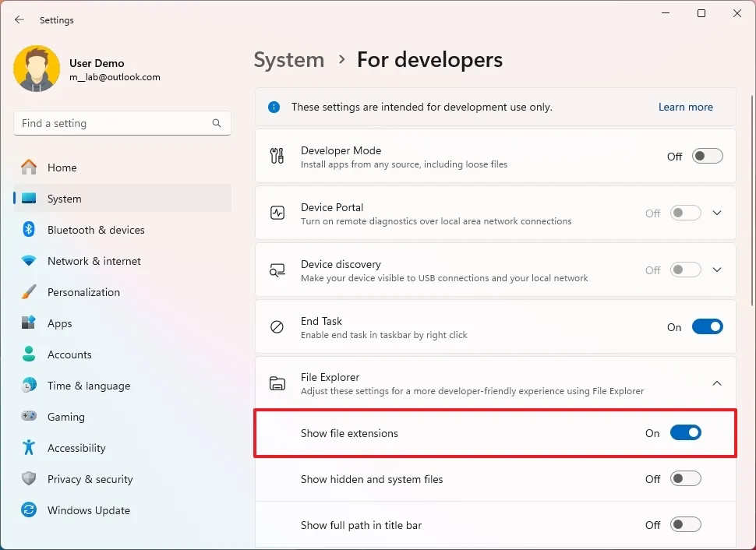
Task: Open Bluetooth & devices from the sidebar
Action: 97,230
